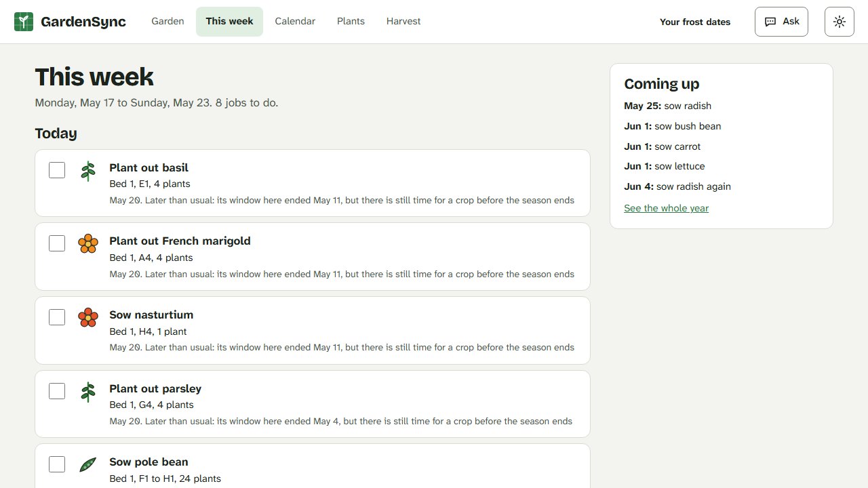Switch to the Calendar tab
This screenshot has height=488, width=868.
(x=295, y=22)
